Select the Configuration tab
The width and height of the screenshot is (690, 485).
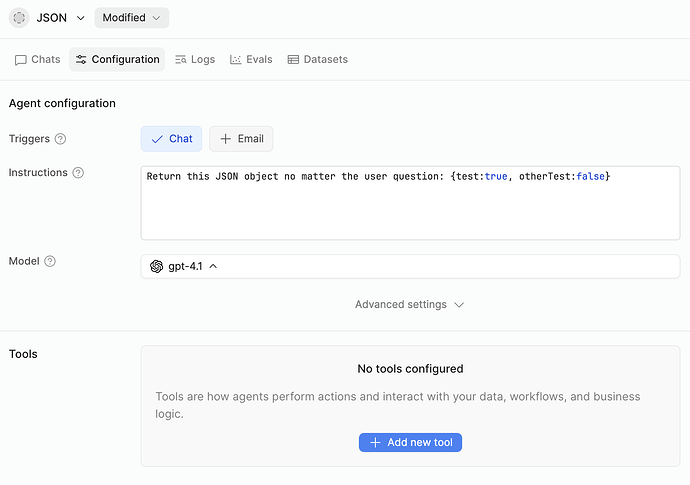tap(117, 60)
